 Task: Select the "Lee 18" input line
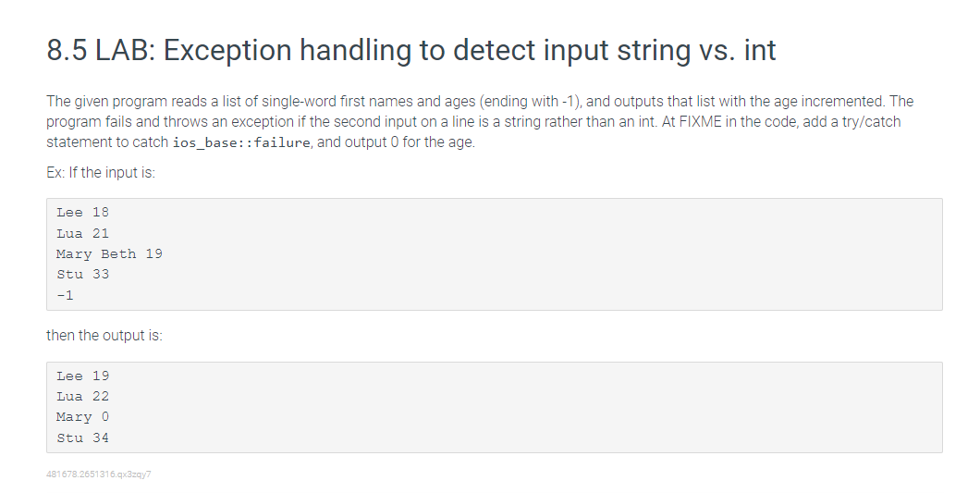(x=82, y=213)
